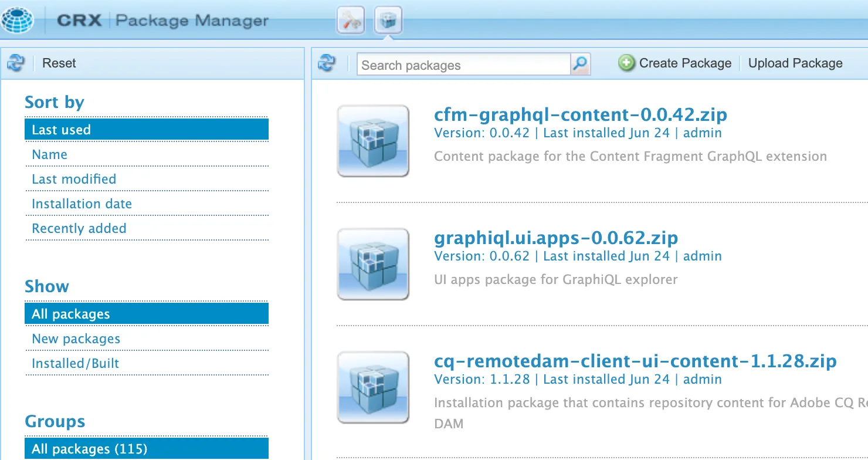The image size is (868, 460).
Task: Select the Package Manager cube icon in header
Action: (x=388, y=21)
